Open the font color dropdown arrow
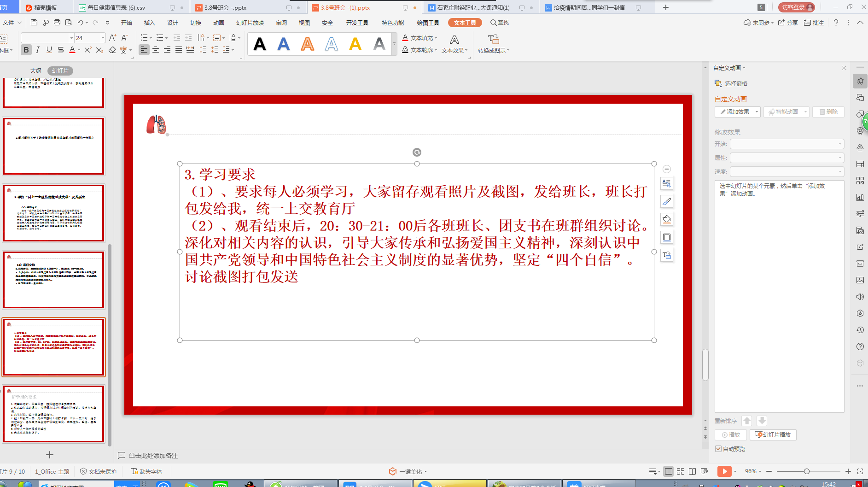Image resolution: width=868 pixels, height=487 pixels. [x=79, y=50]
